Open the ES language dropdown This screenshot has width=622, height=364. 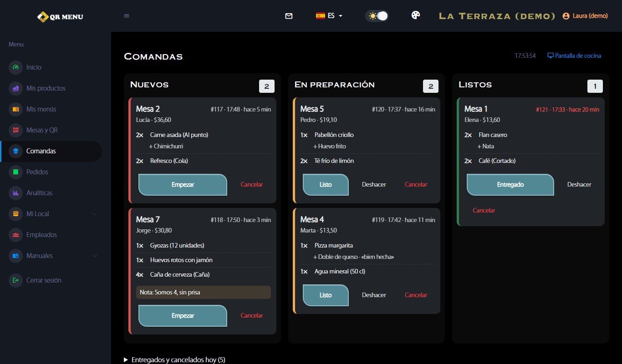pyautogui.click(x=329, y=15)
